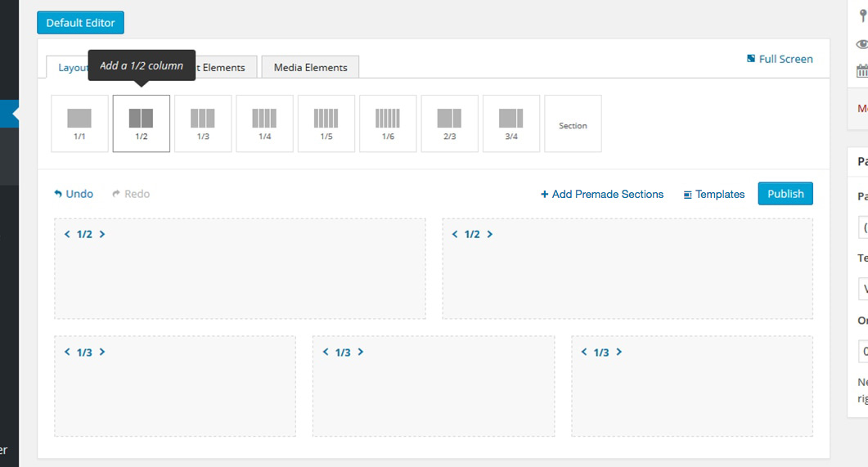Add a 1/6 column layout element

[x=388, y=123]
